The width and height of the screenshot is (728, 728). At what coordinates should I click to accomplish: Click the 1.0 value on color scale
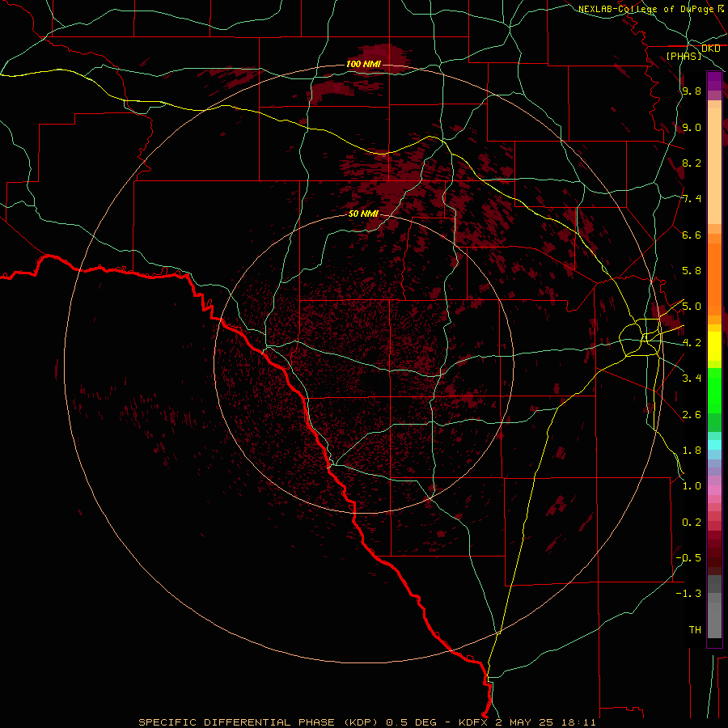(692, 486)
